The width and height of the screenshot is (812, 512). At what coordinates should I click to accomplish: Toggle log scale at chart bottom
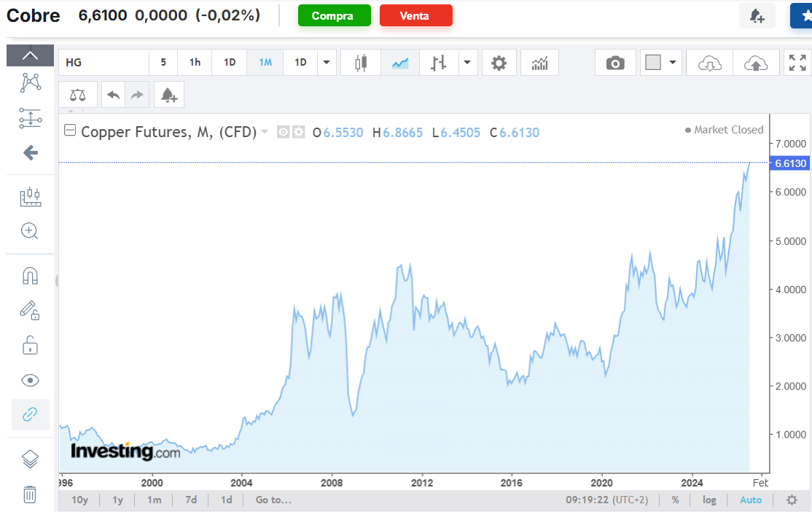point(709,500)
